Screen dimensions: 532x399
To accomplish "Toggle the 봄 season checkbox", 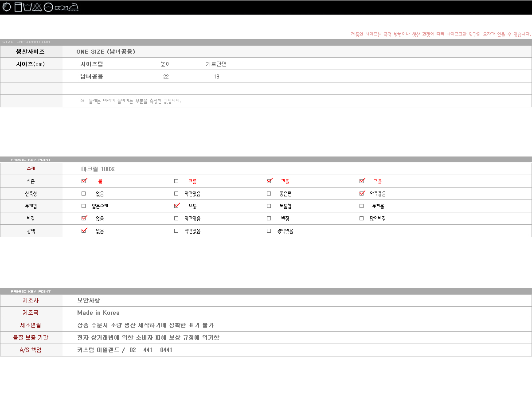I will (84, 181).
